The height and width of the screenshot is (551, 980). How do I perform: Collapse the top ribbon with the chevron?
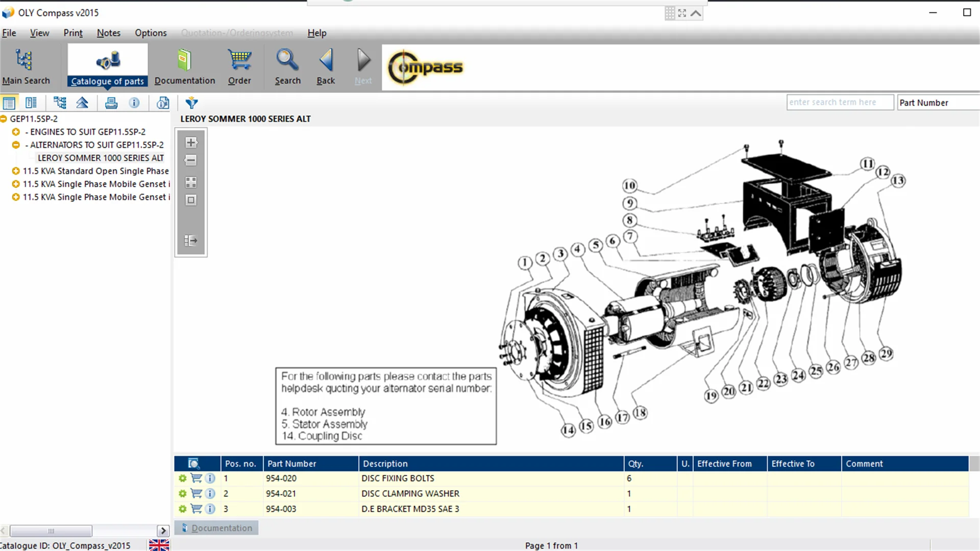pos(696,13)
